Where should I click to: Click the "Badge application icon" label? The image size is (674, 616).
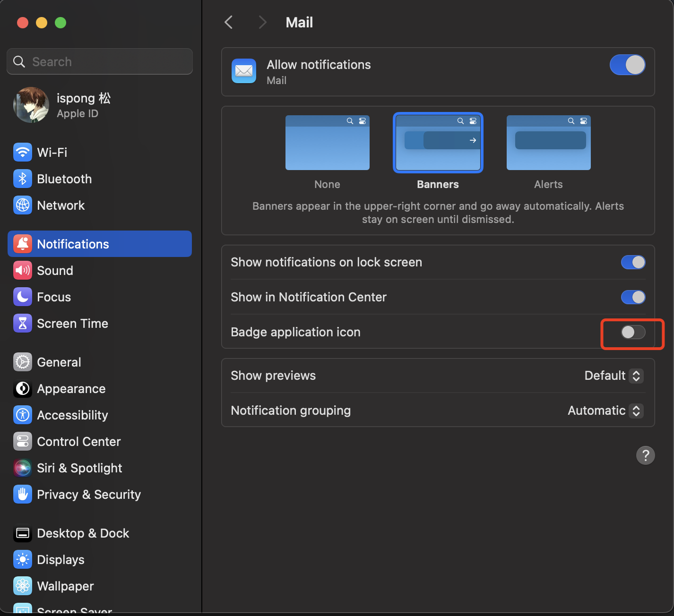point(295,332)
